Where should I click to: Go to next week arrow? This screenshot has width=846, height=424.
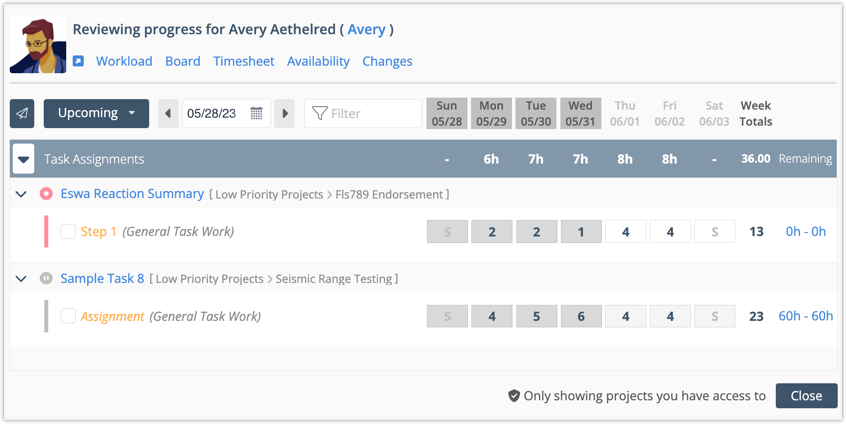coord(285,113)
